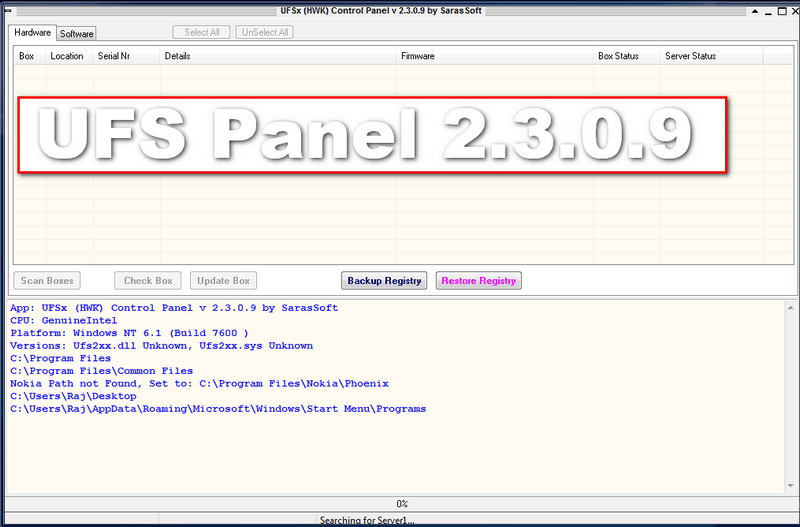Sort by the Details column header
Viewport: 800px width, 527px height.
point(279,56)
